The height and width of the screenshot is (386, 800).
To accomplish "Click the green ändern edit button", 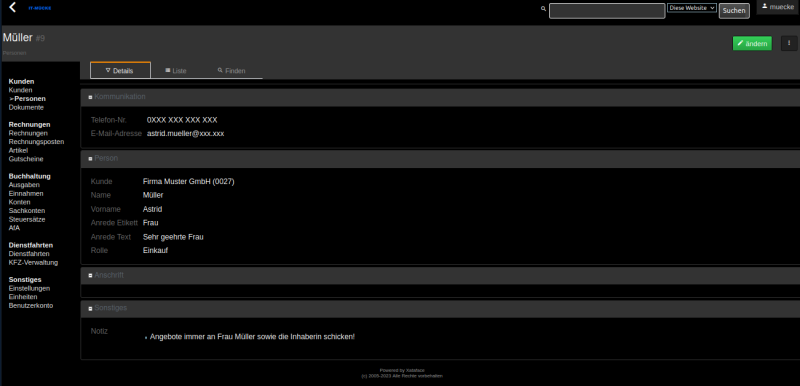I will 752,43.
